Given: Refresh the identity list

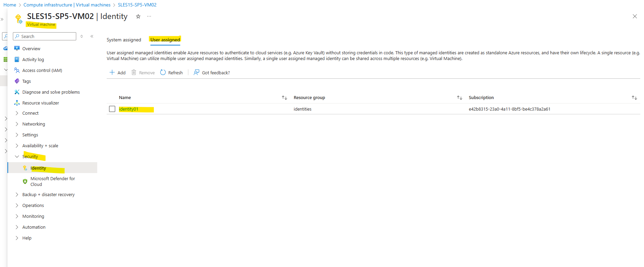Looking at the screenshot, I should 171,73.
